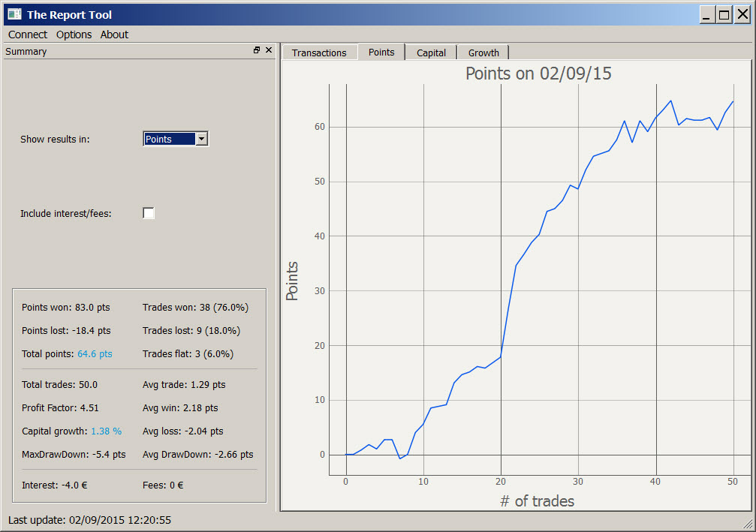
Task: Click the # of trades axis label
Action: (x=537, y=501)
